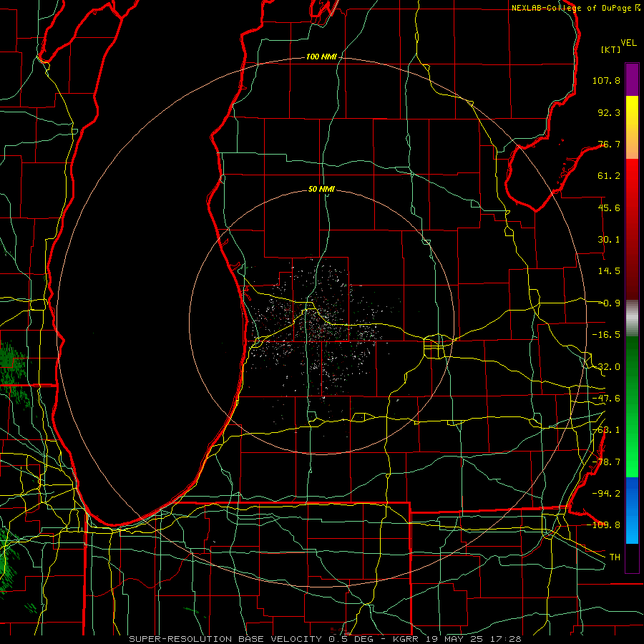Click the '50 NMI' range ring label
Screen dimensions: 644x644
tap(321, 189)
